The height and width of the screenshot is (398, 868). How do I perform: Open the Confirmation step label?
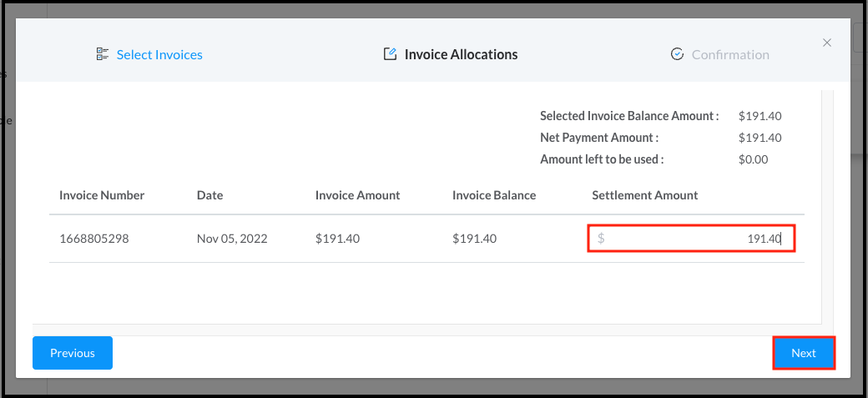pyautogui.click(x=730, y=54)
